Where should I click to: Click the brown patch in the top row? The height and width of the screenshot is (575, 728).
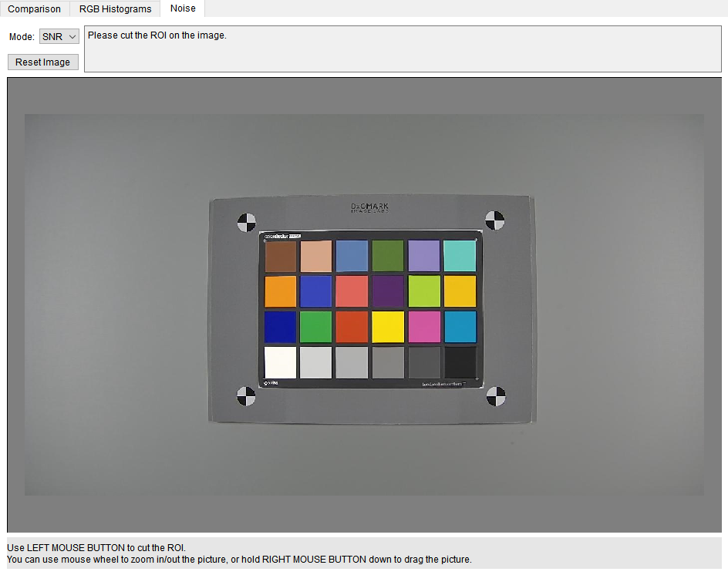(x=281, y=256)
